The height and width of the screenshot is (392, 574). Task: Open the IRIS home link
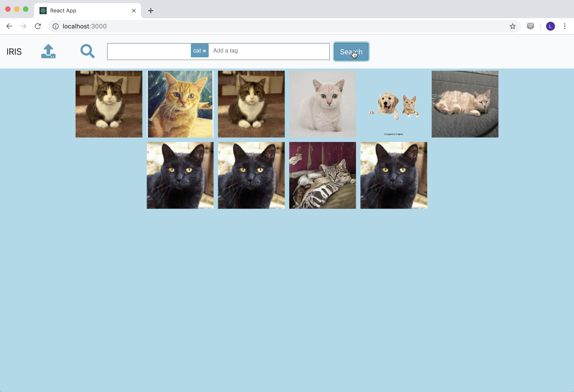click(14, 52)
